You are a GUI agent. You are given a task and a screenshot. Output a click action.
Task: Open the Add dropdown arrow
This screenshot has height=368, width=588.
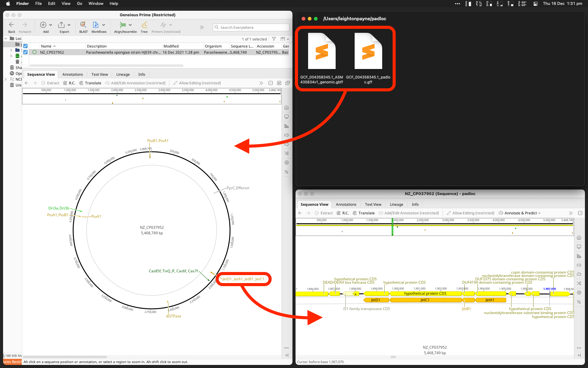[51, 25]
